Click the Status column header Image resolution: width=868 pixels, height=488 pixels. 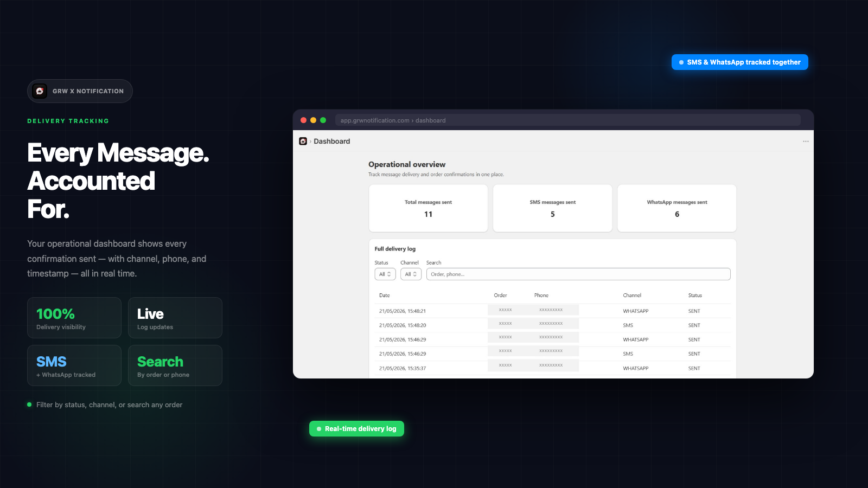click(x=695, y=296)
